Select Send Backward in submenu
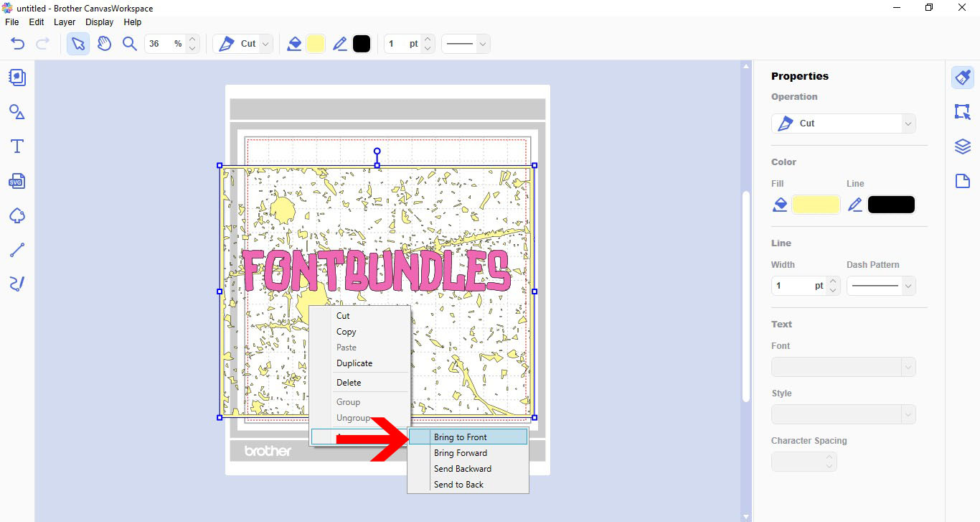Image resolution: width=980 pixels, height=522 pixels. point(468,469)
